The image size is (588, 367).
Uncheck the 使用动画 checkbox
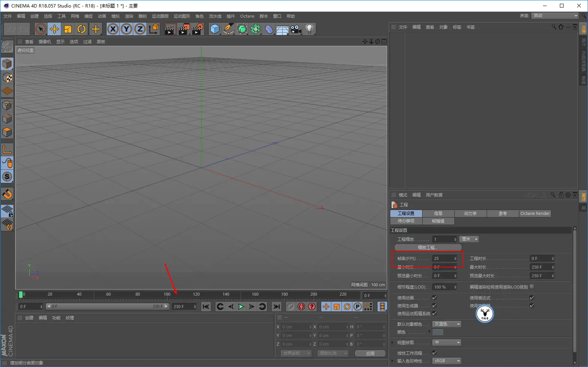(x=434, y=298)
